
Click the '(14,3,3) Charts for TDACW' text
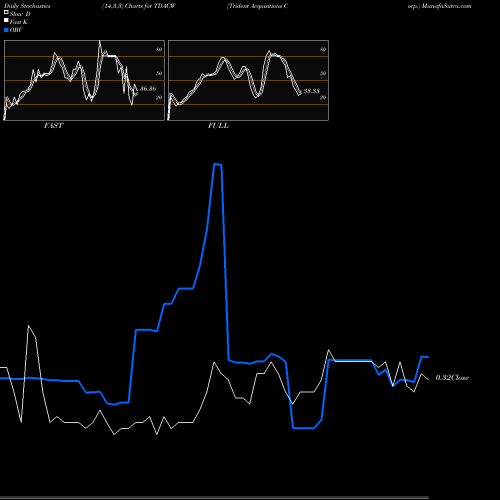[139, 6]
